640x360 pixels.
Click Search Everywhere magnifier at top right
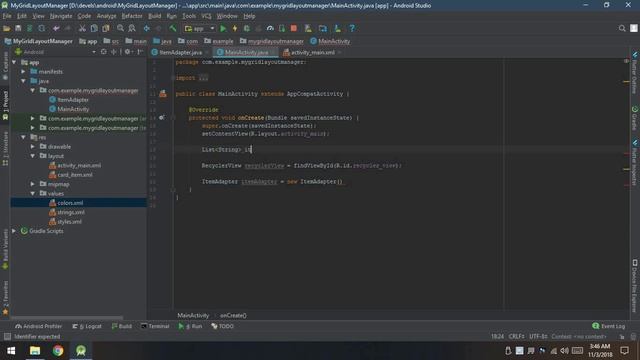pyautogui.click(x=622, y=28)
